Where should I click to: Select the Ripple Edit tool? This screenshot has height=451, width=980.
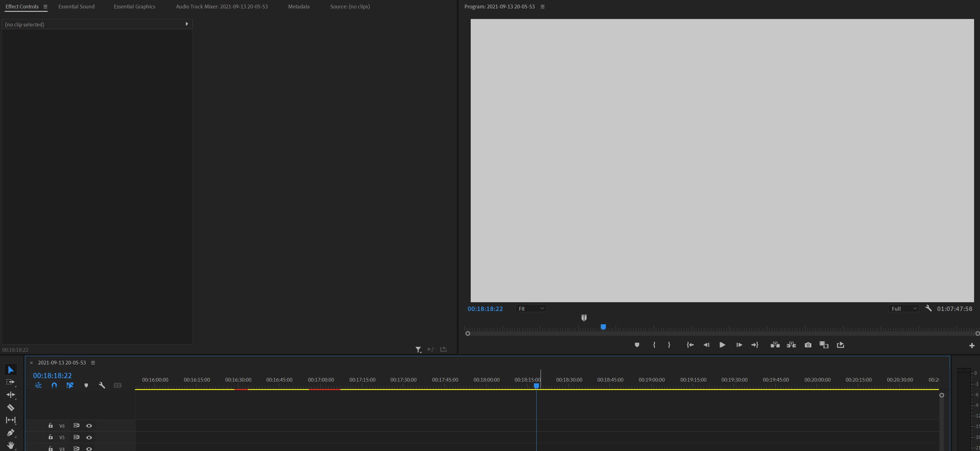pyautogui.click(x=11, y=395)
